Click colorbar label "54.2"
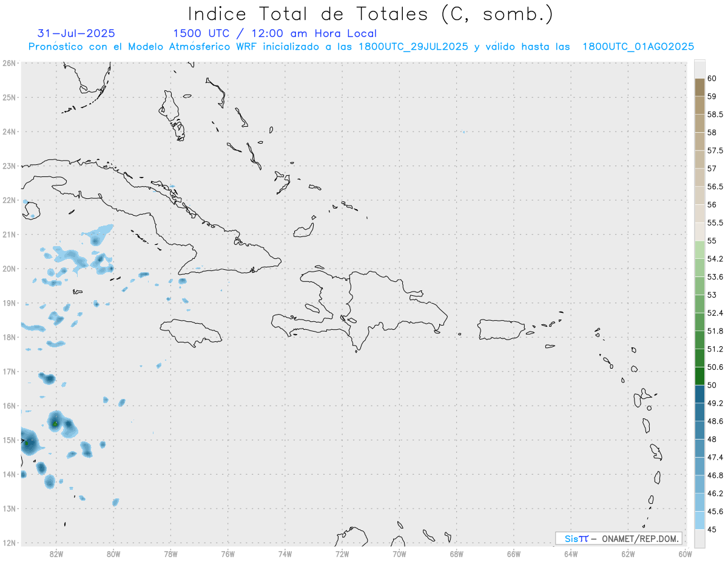Viewport: 728px width, 562px height. point(715,259)
